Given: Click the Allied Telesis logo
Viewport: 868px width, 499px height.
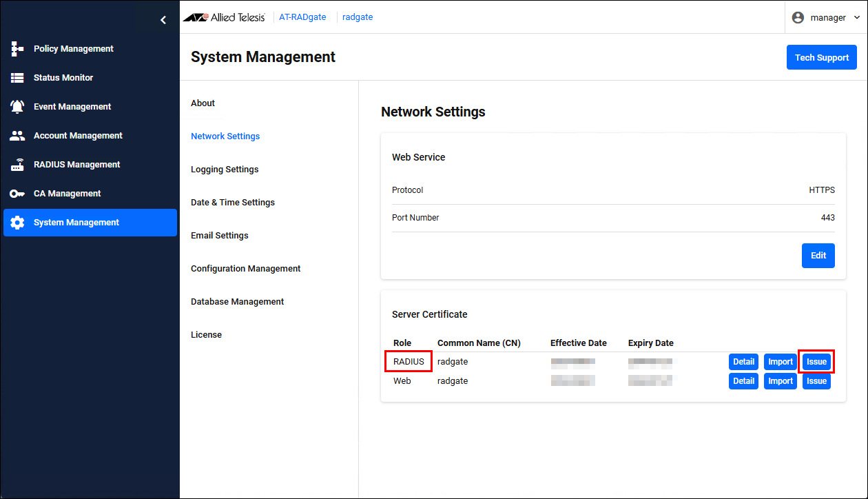Looking at the screenshot, I should [x=224, y=17].
